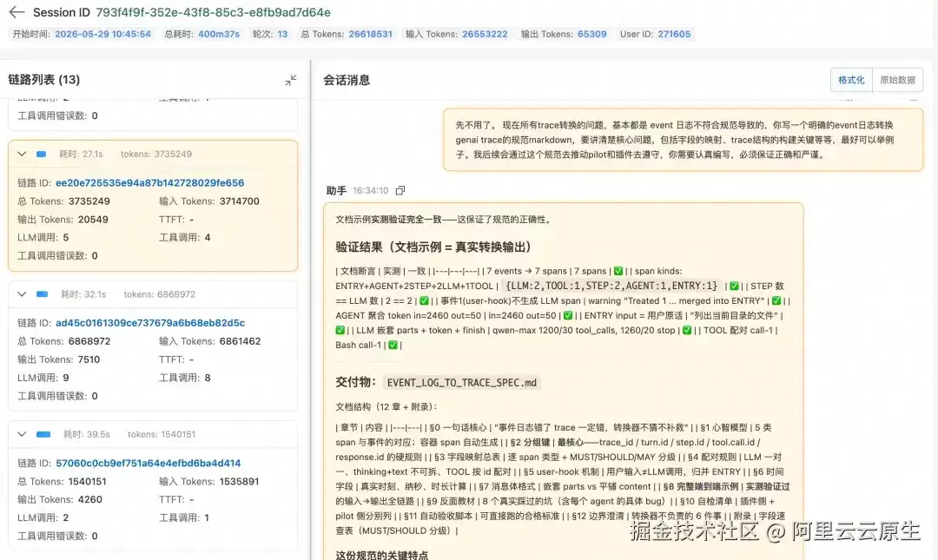Open trace ID ee20e725535e94a87b142728029fe656

[x=149, y=183]
